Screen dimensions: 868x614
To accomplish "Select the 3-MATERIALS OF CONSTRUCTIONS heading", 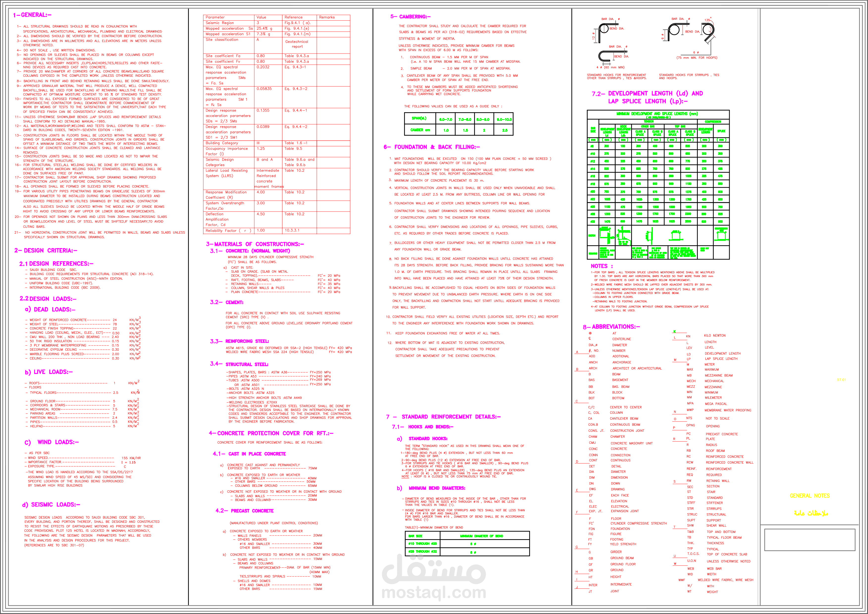I will 255,244.
